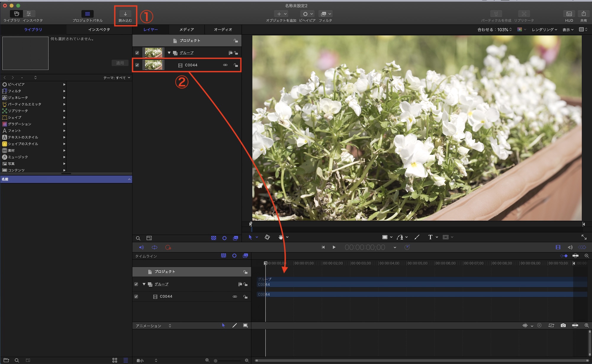Toggle the グループ checkbox in Layers list
Viewport: 592px width, 364px height.
[137, 53]
